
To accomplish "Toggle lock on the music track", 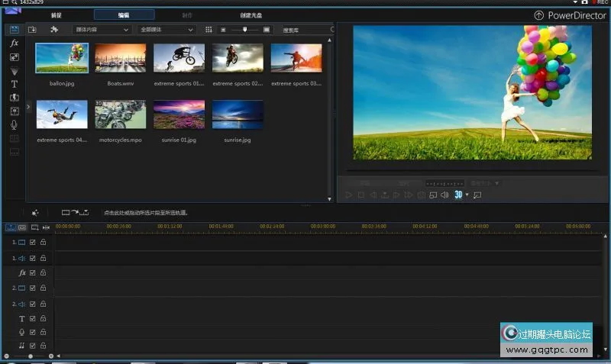I will 43,346.
